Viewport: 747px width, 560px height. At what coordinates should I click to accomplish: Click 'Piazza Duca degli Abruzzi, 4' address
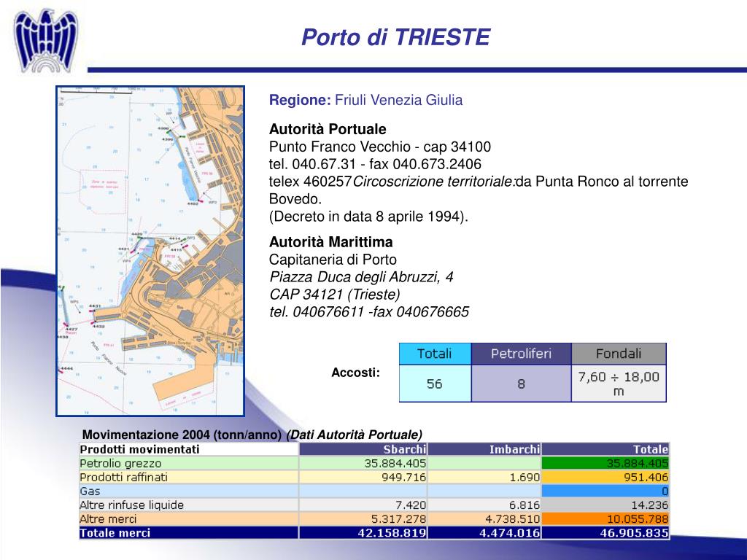(x=362, y=276)
